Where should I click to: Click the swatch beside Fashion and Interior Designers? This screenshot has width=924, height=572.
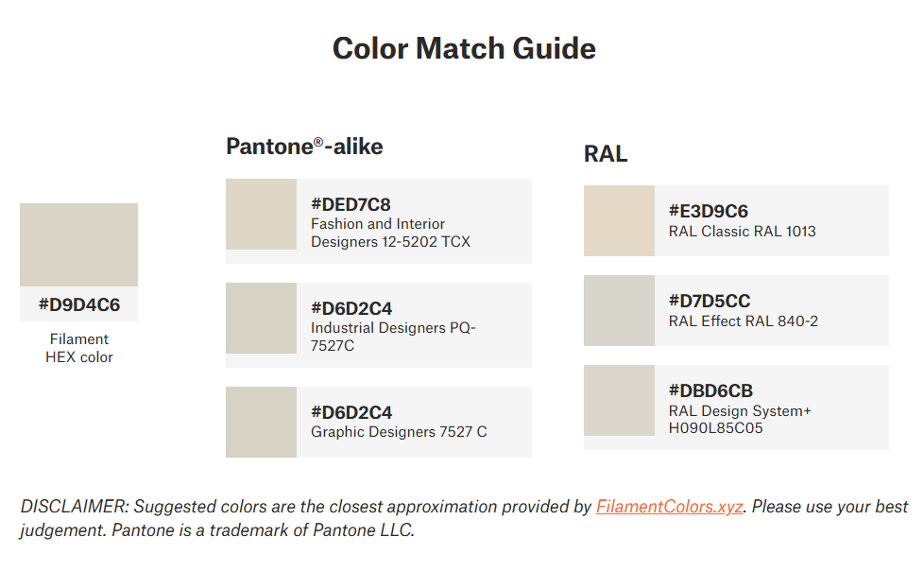261,215
